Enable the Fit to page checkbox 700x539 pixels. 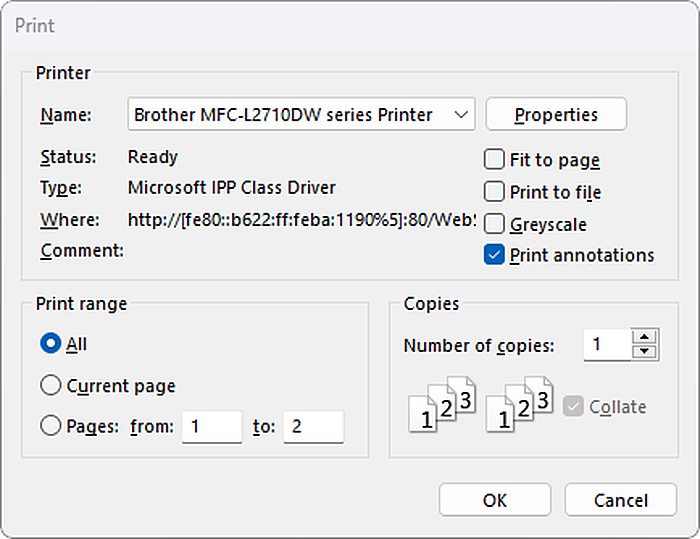coord(494,159)
